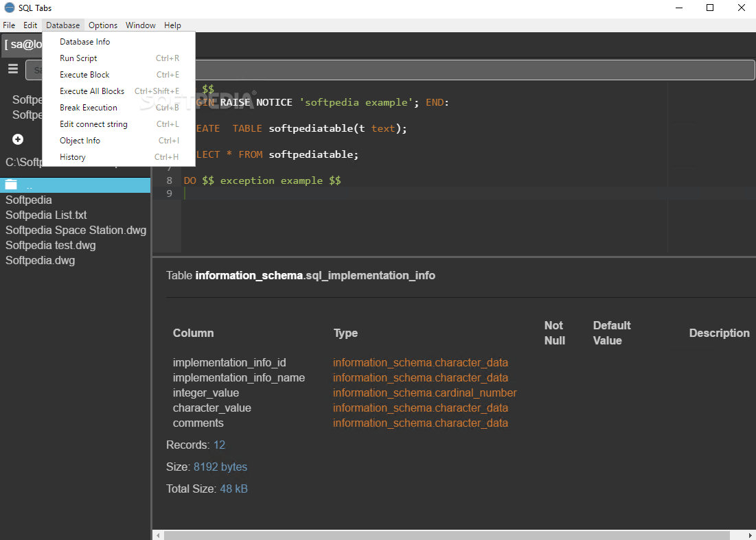Open History from Database menu
The image size is (756, 540).
[x=73, y=157]
